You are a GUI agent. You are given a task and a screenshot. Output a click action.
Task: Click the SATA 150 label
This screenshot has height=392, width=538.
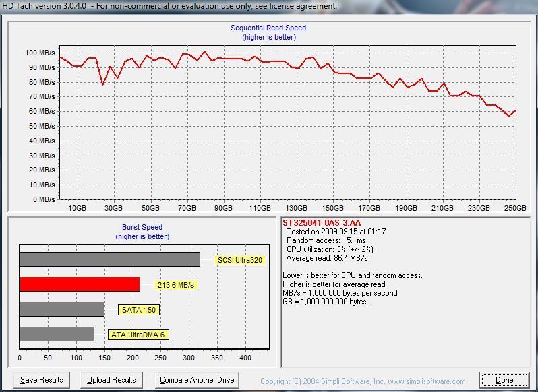(139, 310)
